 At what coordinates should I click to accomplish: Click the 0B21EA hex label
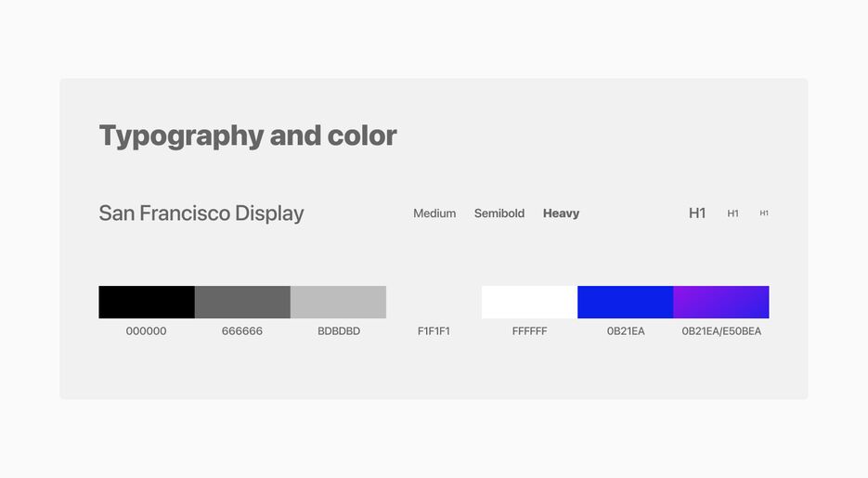(626, 330)
